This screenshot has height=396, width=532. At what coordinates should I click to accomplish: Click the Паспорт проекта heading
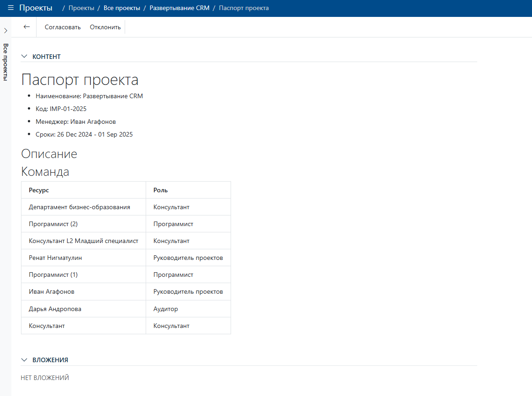[x=80, y=80]
